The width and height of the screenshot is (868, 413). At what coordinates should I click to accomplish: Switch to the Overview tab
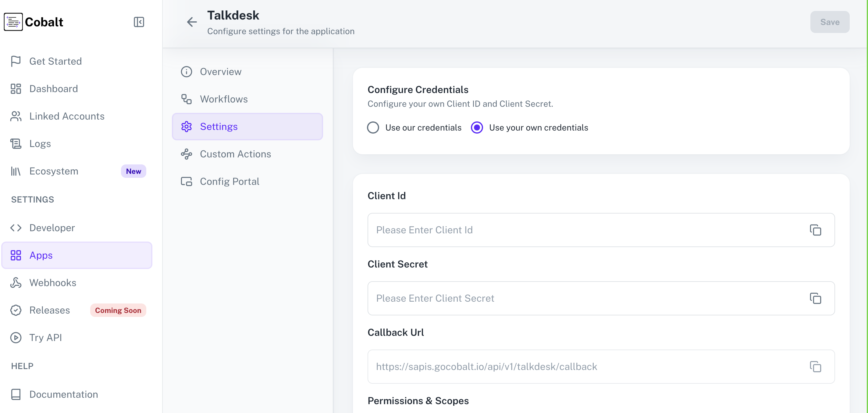(x=220, y=71)
